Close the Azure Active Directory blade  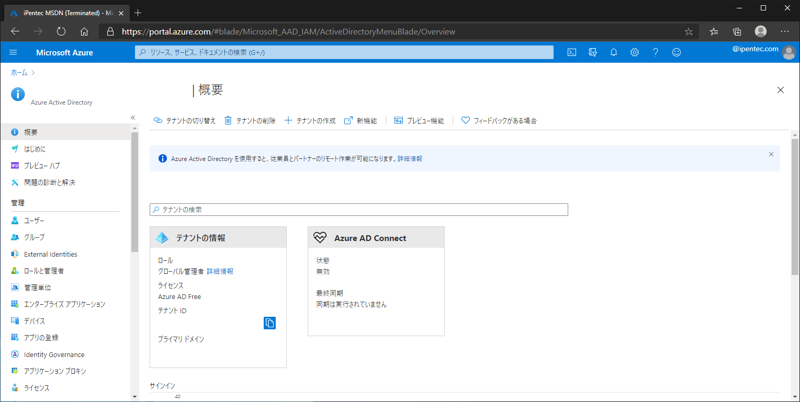[780, 90]
